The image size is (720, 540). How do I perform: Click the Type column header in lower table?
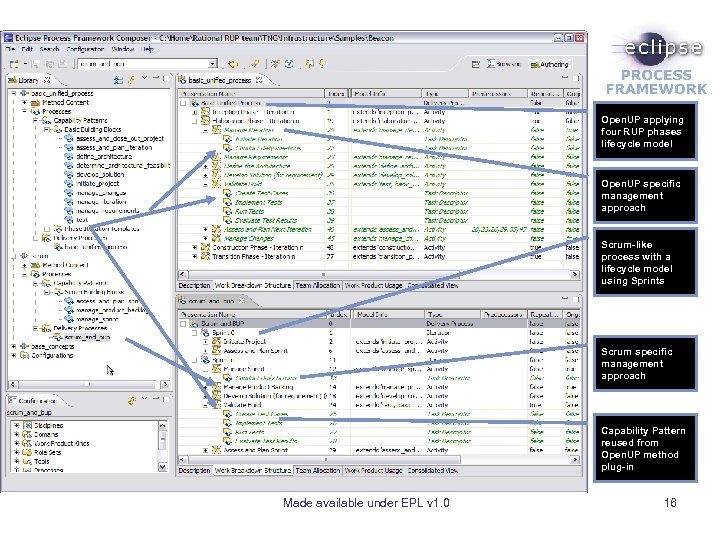tap(452, 315)
